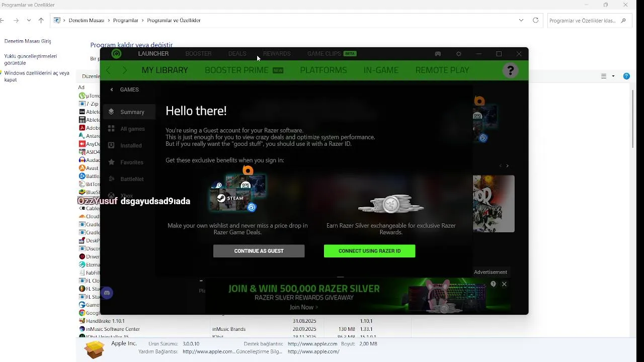This screenshot has height=362, width=644.
Task: Select the BOOSTER PRIME sub-tab
Action: (x=244, y=70)
